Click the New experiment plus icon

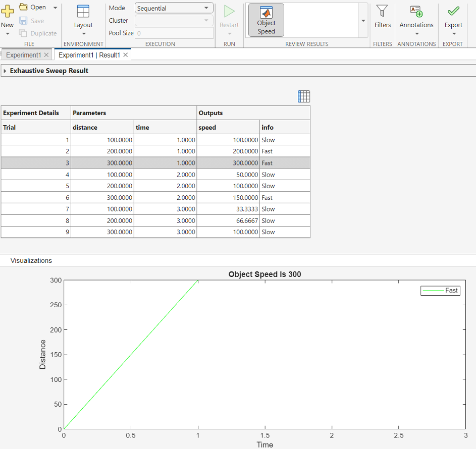(7, 12)
